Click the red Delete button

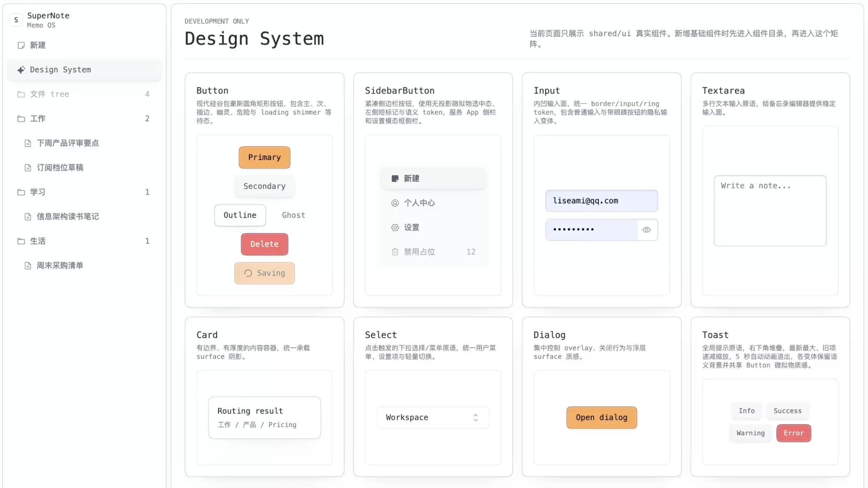click(x=264, y=244)
